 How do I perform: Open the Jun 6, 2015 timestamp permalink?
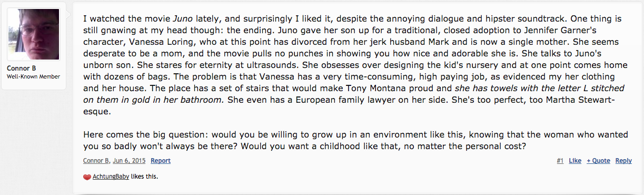[128, 161]
